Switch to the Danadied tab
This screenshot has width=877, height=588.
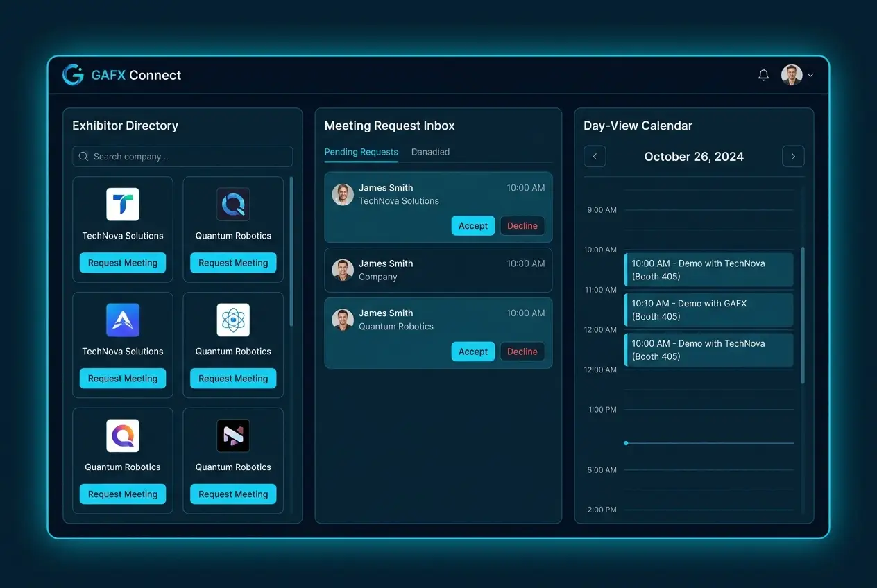click(x=430, y=152)
